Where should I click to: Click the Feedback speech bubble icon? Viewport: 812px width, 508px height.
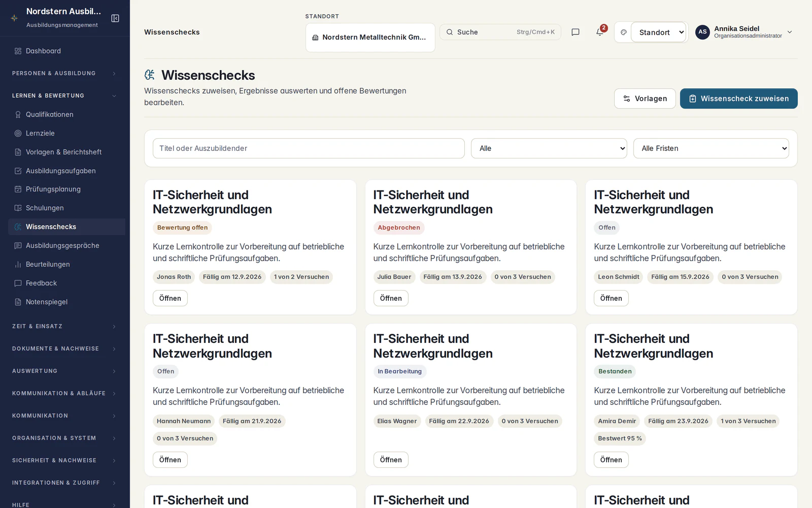click(18, 283)
